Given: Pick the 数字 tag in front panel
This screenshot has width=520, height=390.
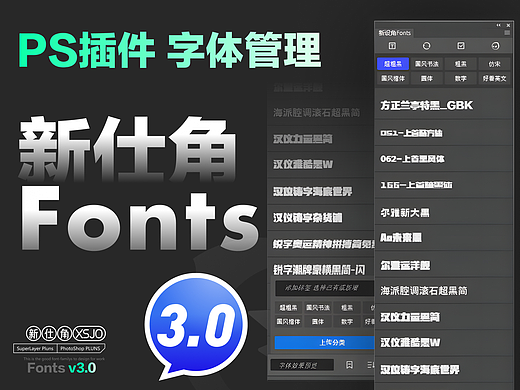Looking at the screenshot, I should (x=461, y=78).
